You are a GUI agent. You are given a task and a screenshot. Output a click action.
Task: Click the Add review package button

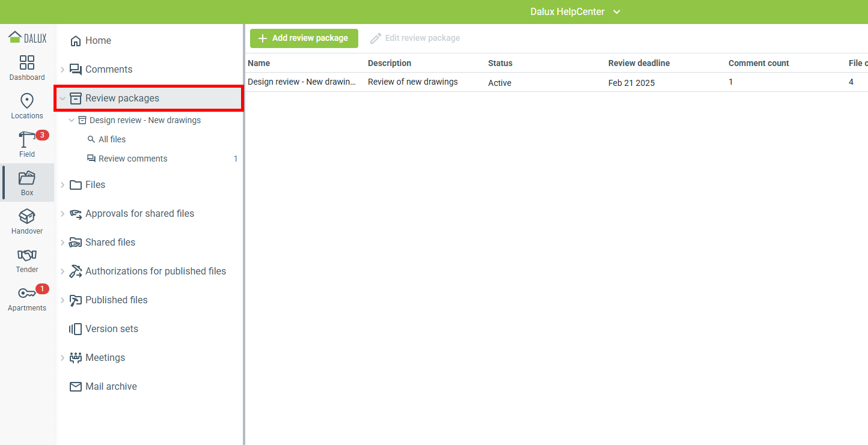(x=304, y=38)
